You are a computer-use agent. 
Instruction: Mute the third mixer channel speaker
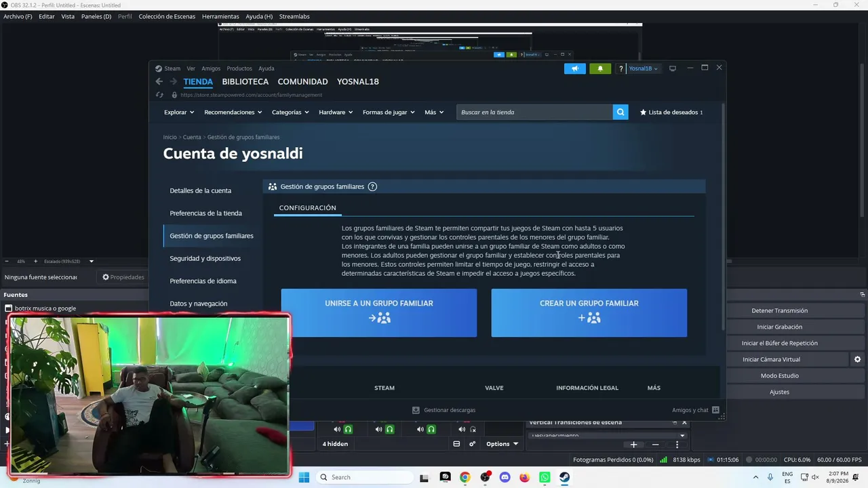(420, 429)
